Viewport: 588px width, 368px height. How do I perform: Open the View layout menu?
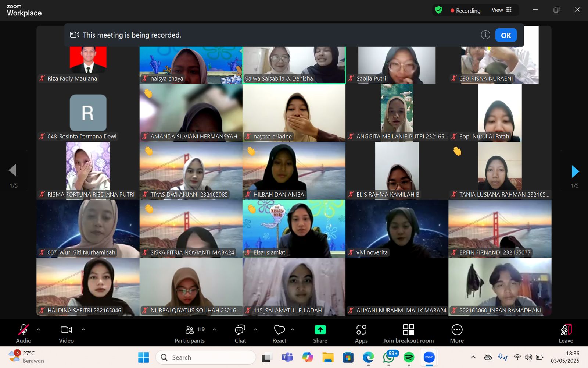pos(502,10)
